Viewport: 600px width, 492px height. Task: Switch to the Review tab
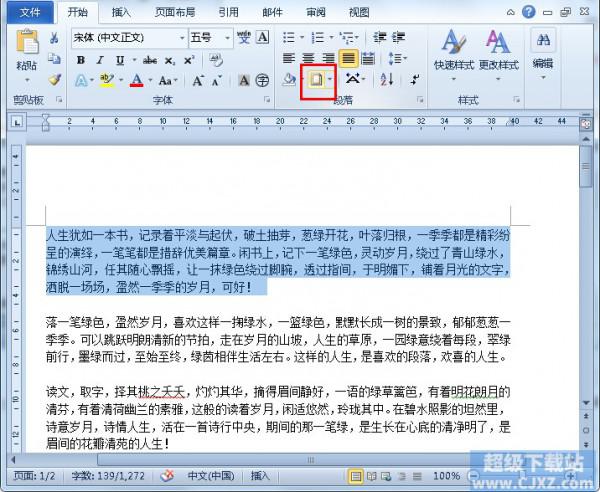[316, 13]
